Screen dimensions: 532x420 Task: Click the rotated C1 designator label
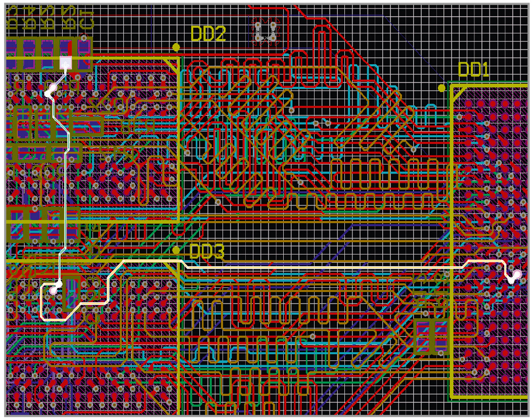click(87, 19)
